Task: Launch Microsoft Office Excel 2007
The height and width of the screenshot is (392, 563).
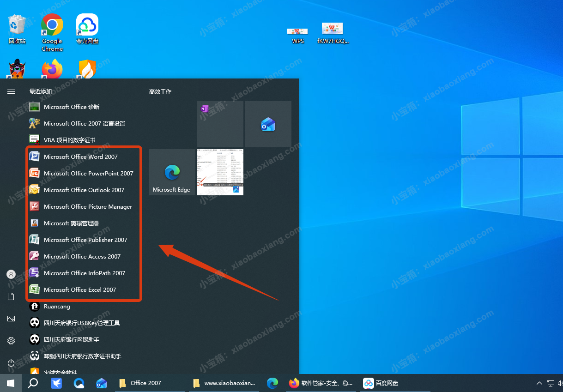Action: 80,290
